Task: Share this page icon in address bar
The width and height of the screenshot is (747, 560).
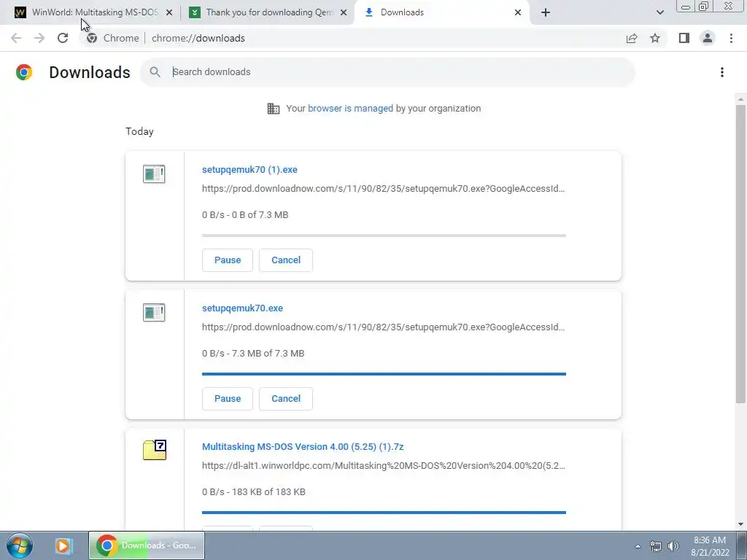Action: pyautogui.click(x=632, y=38)
